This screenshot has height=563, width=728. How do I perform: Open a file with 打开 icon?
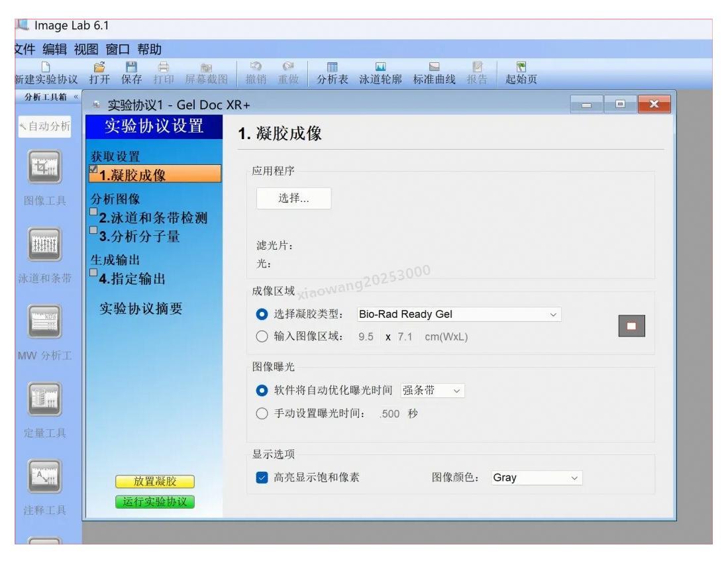(x=99, y=67)
